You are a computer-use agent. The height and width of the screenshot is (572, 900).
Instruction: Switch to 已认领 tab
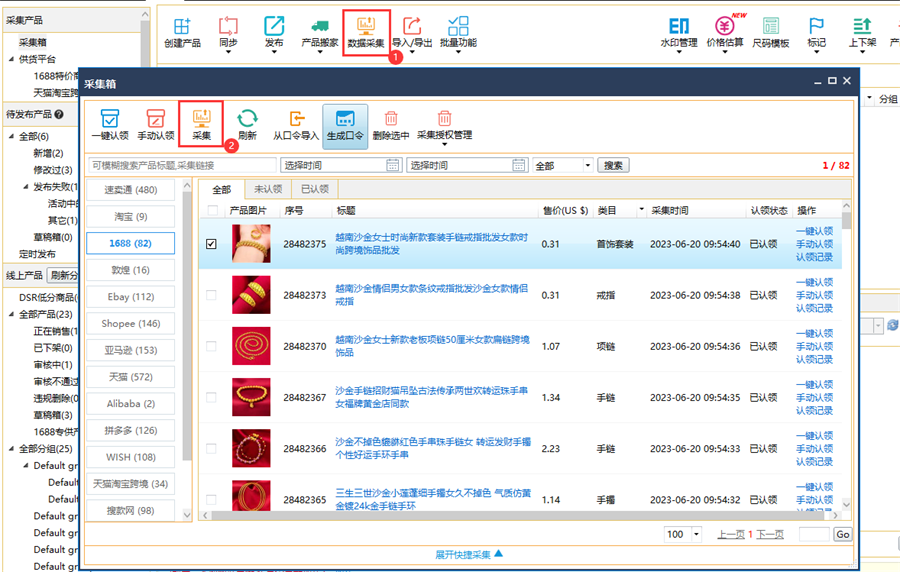click(315, 189)
